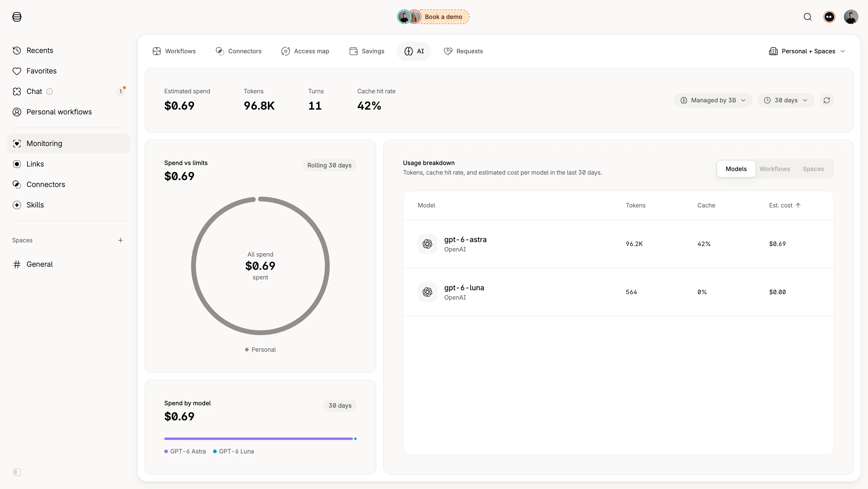868x489 pixels.
Task: Collapse sidebar with bottom-left panel icon
Action: 17,472
